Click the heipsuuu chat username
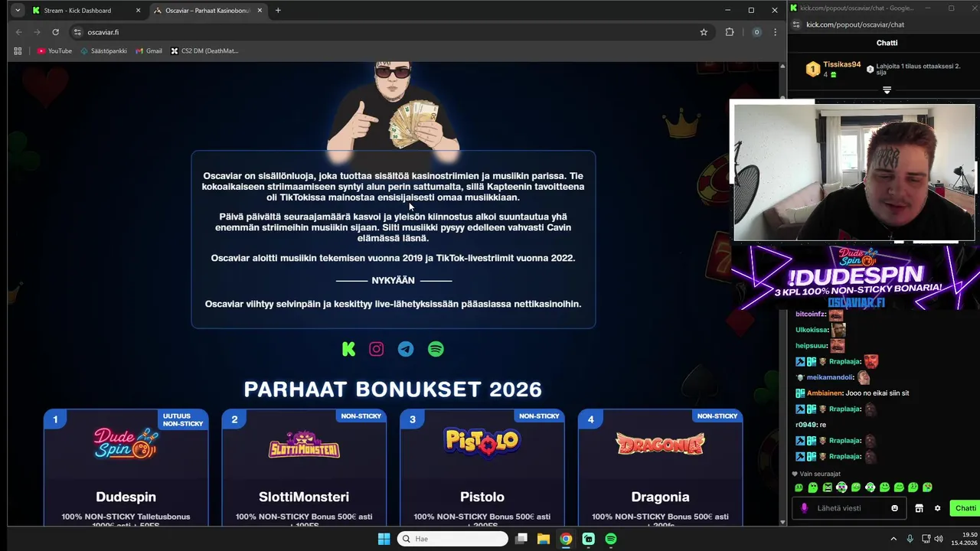 point(811,346)
